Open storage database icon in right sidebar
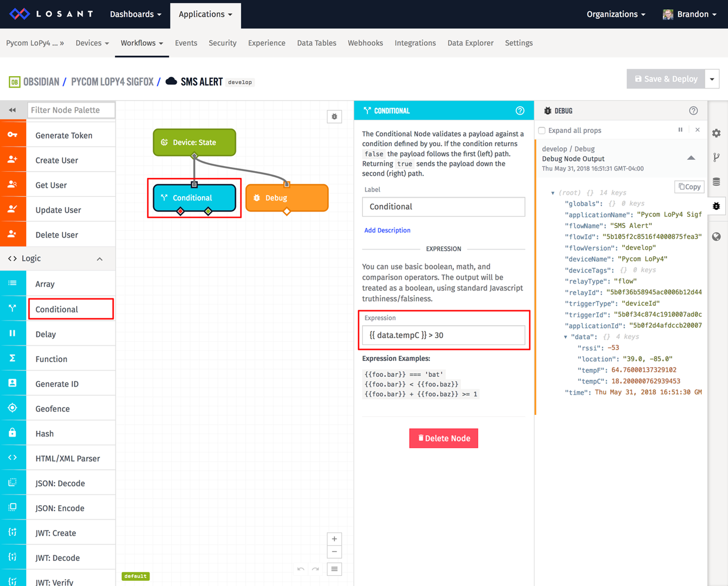The image size is (728, 586). pyautogui.click(x=717, y=182)
